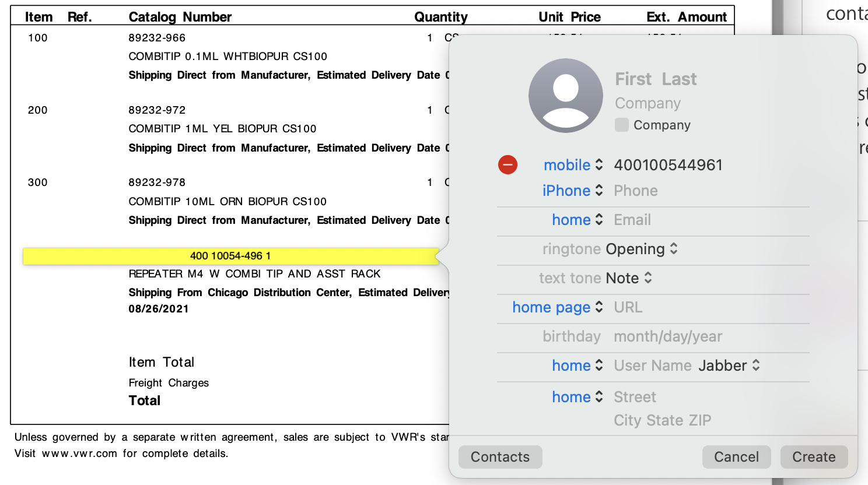Create the new contact
The height and width of the screenshot is (485, 868).
814,457
